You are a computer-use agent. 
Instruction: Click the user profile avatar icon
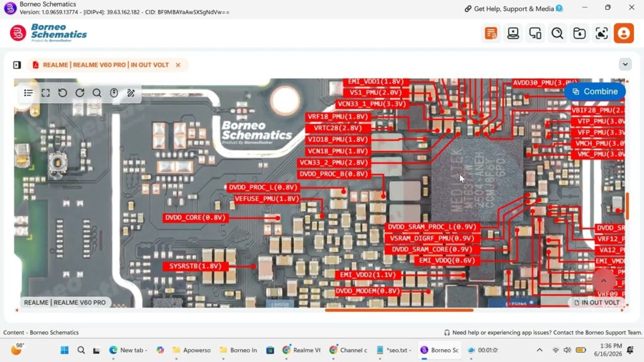(623, 33)
